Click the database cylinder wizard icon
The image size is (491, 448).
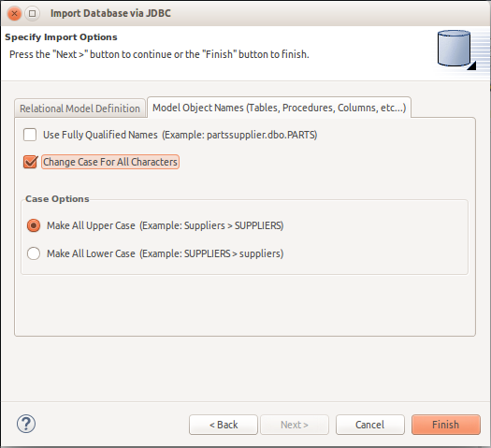pos(455,50)
